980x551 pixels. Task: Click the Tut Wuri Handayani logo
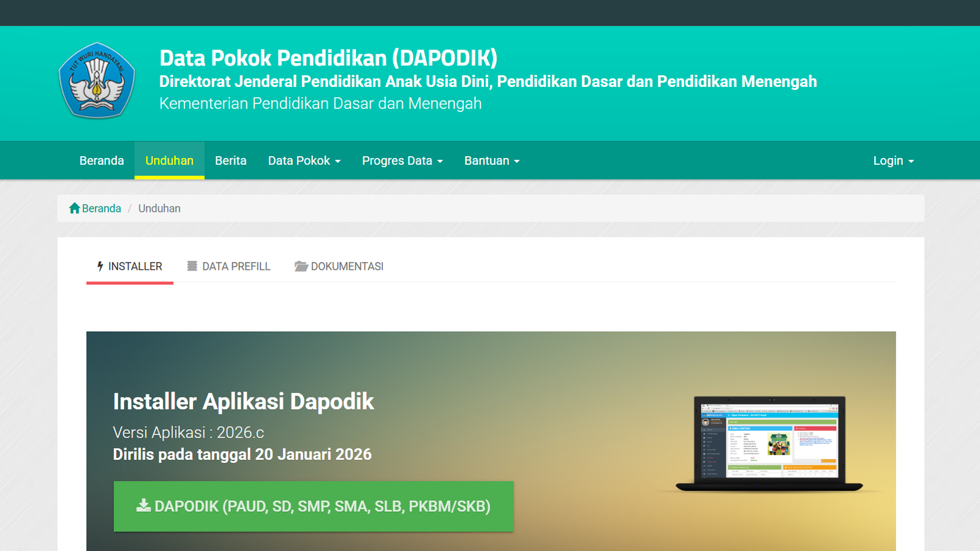96,80
